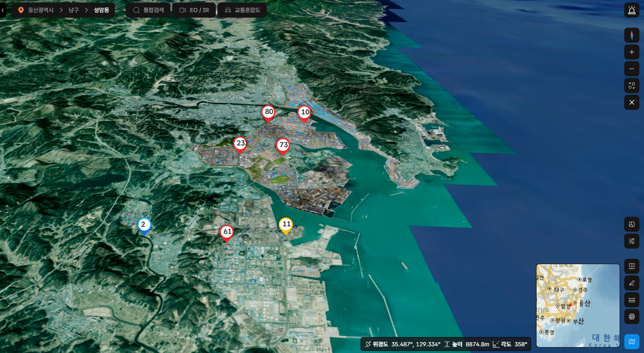Select 울산광역시 in the breadcrumb
Viewport: 644px width, 353px height.
(x=41, y=10)
